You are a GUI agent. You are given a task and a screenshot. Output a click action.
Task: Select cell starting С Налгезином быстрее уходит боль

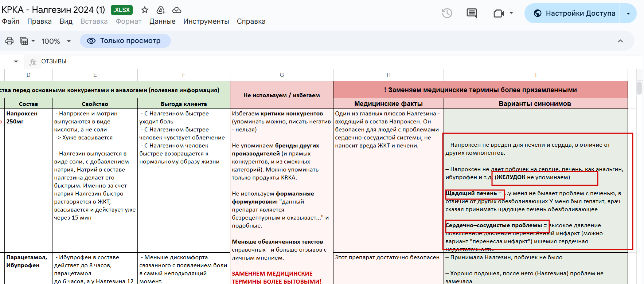184,181
